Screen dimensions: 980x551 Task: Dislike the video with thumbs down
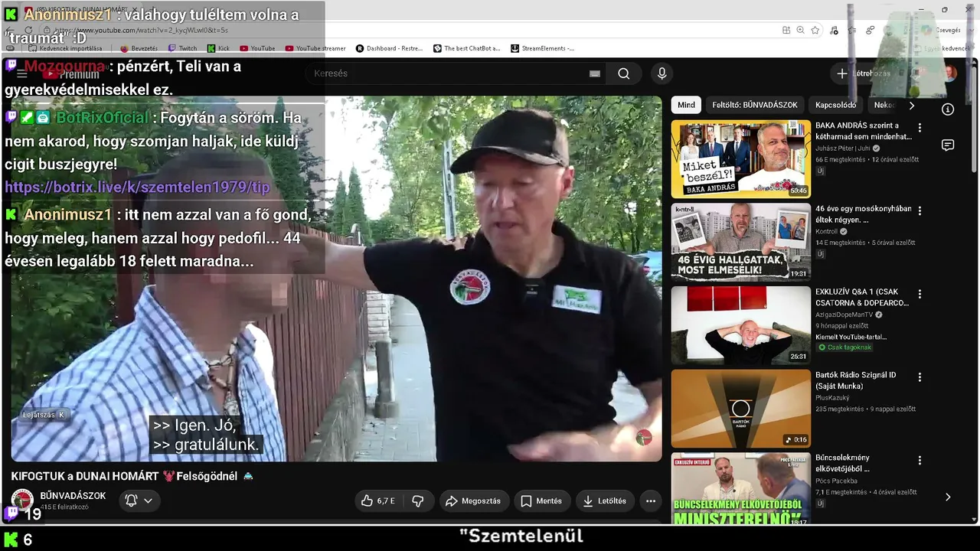tap(418, 501)
